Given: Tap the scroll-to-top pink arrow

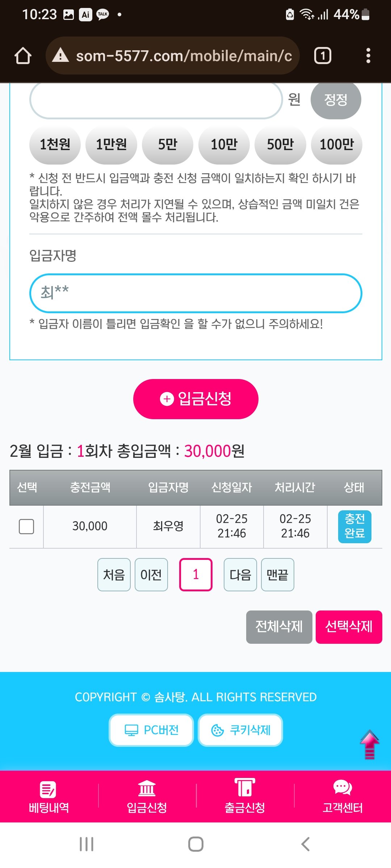Looking at the screenshot, I should coord(369,744).
